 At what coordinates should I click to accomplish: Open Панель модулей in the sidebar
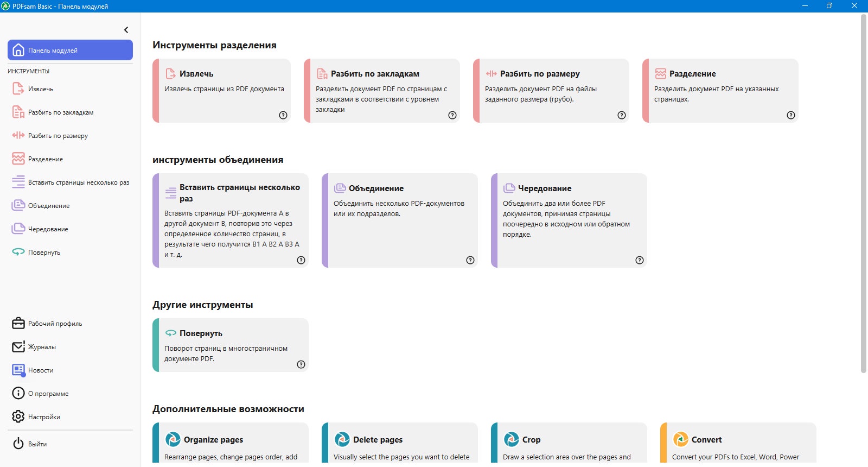click(70, 50)
